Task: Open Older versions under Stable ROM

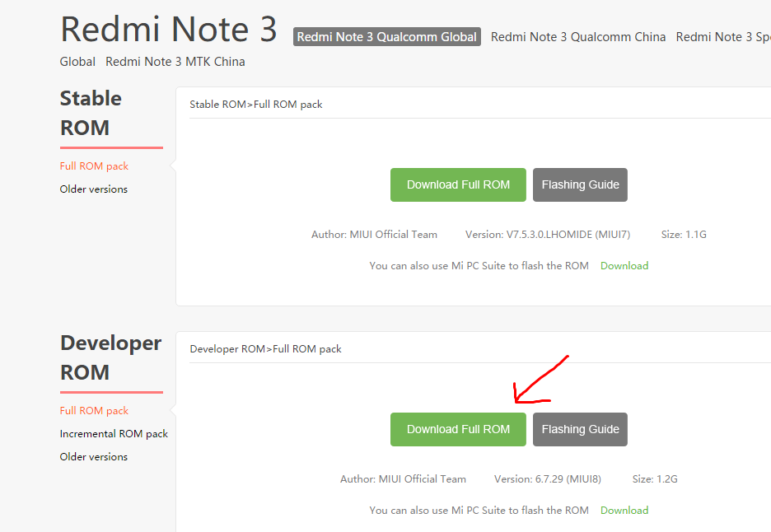Action: 93,189
